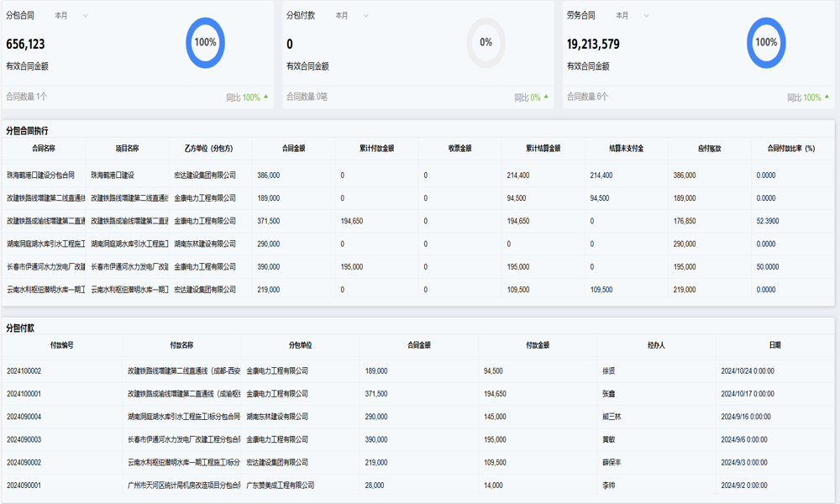The image size is (840, 504).
Task: Click 分包合同 amount 656,123
Action: (x=26, y=45)
